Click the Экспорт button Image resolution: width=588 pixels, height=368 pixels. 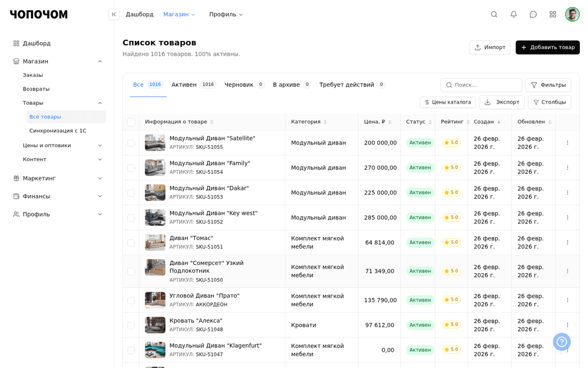pyautogui.click(x=502, y=102)
